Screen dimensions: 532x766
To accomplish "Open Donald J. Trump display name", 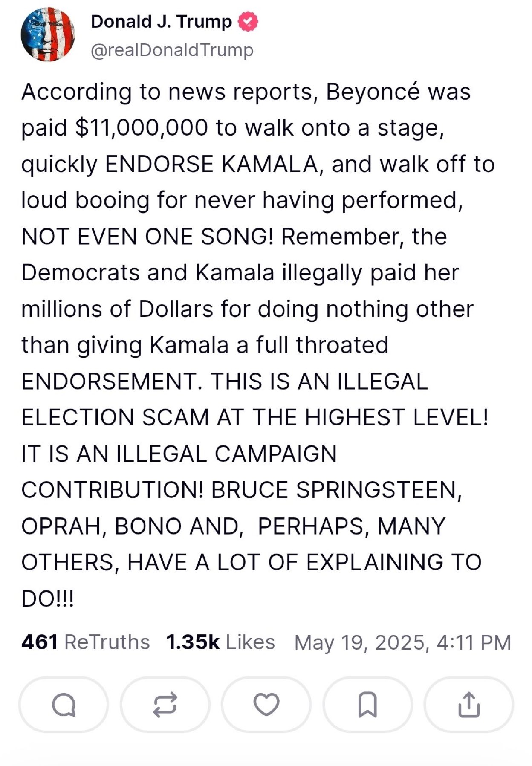I will coord(161,22).
